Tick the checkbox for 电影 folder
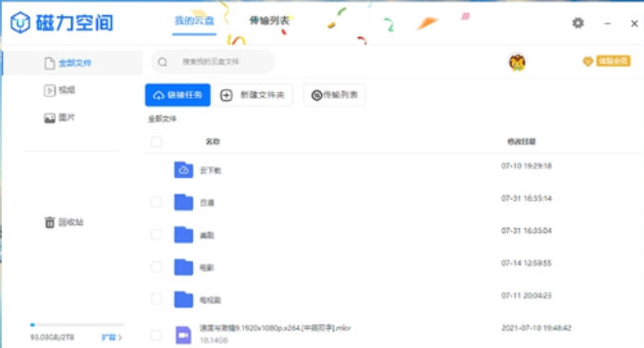 (156, 267)
